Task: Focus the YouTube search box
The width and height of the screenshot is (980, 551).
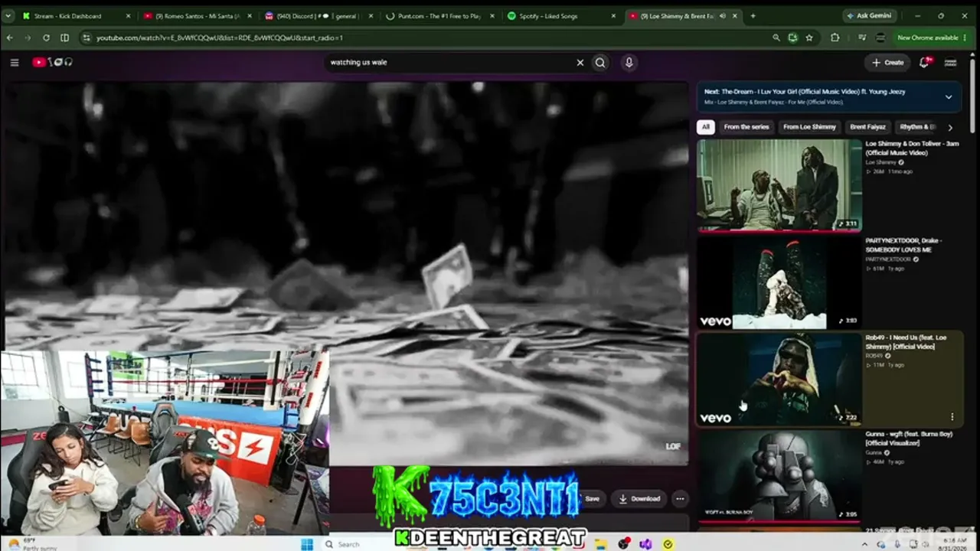Action: coord(450,63)
